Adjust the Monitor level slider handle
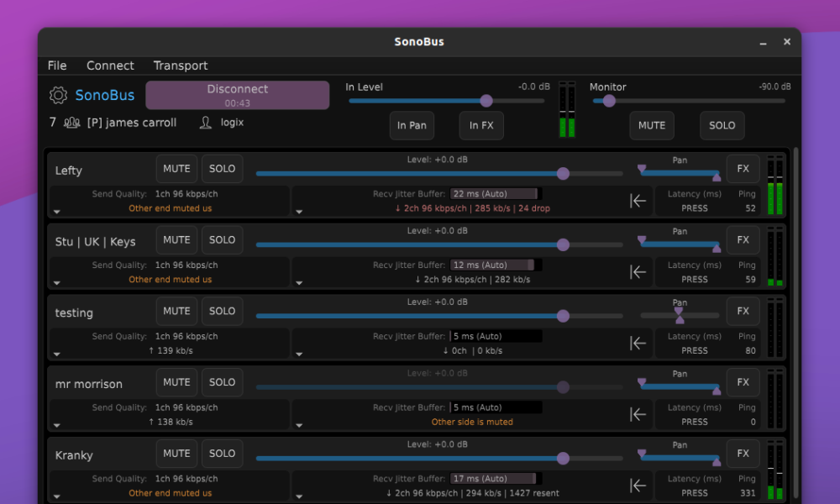 pos(608,101)
